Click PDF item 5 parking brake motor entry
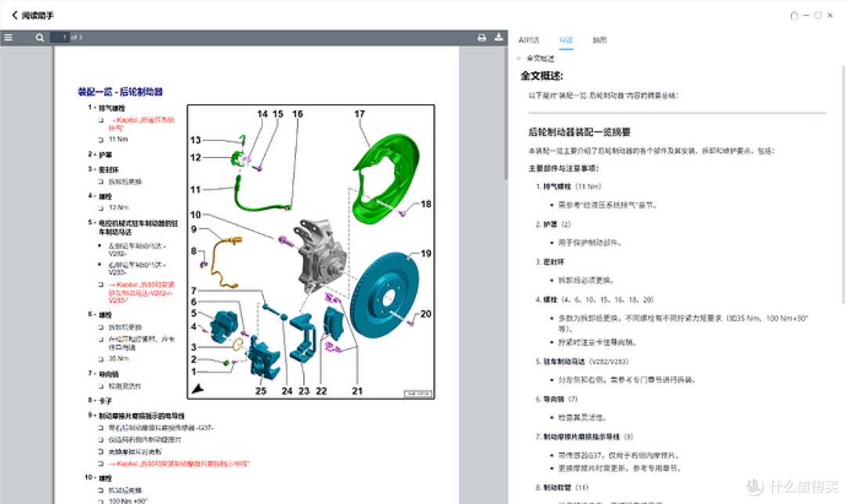This screenshot has height=504, width=846. 133,228
